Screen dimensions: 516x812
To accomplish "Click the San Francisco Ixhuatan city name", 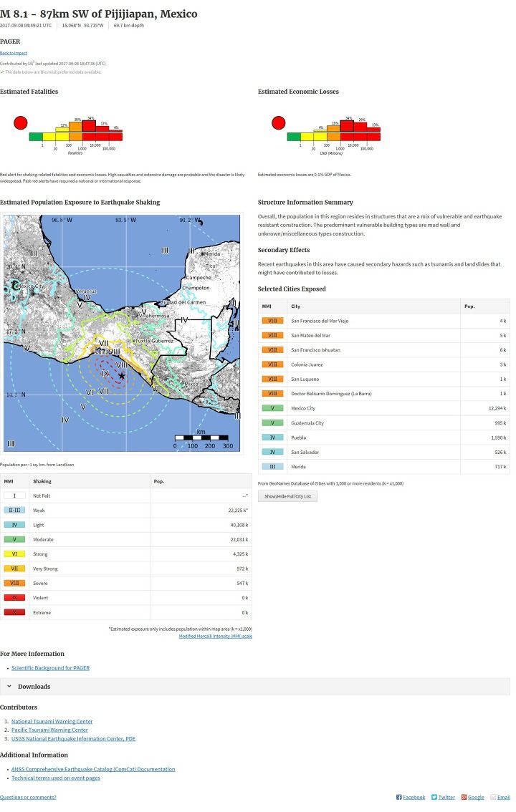I will (x=315, y=350).
